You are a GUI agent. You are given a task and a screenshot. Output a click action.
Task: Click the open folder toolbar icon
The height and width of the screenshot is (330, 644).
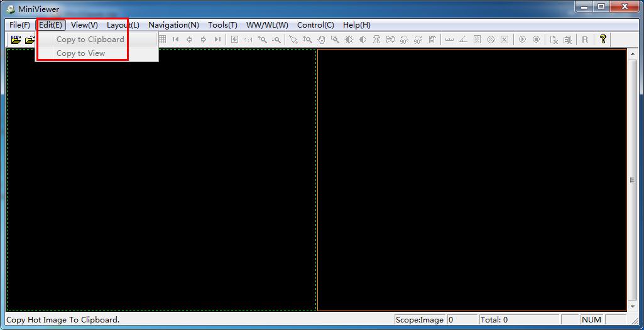[30, 40]
